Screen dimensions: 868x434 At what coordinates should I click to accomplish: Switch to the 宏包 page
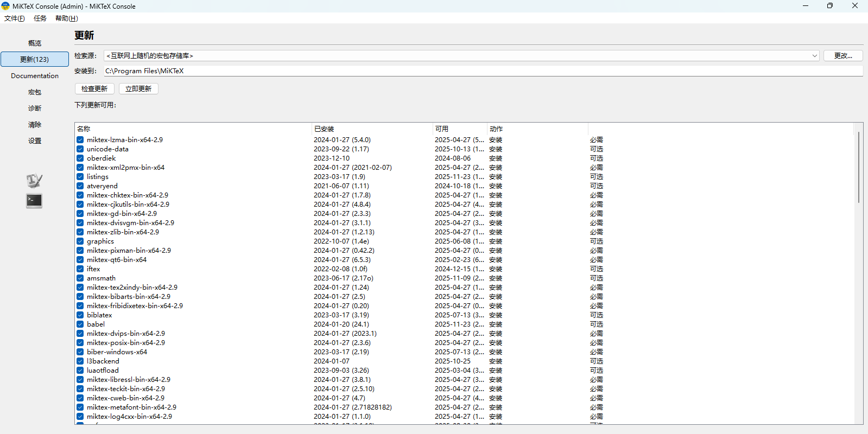click(35, 92)
